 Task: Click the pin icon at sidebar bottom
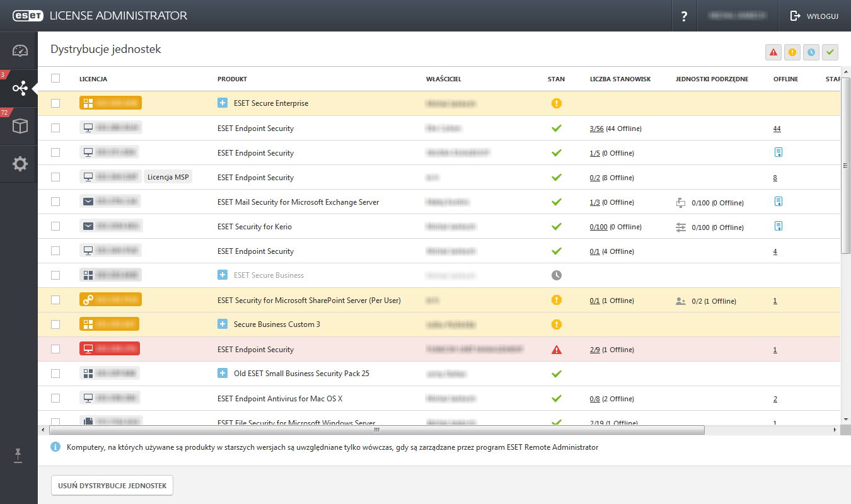pyautogui.click(x=19, y=457)
